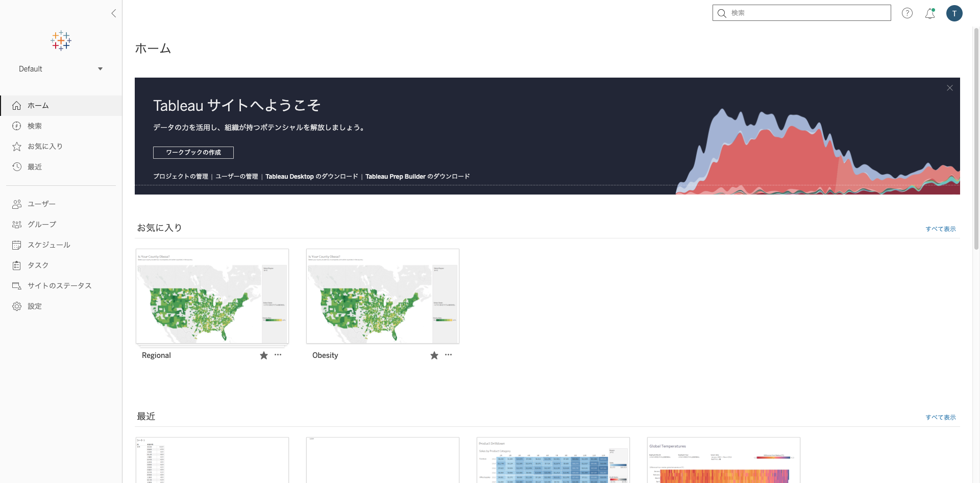Image resolution: width=980 pixels, height=483 pixels.
Task: Open the notifications bell
Action: (929, 14)
